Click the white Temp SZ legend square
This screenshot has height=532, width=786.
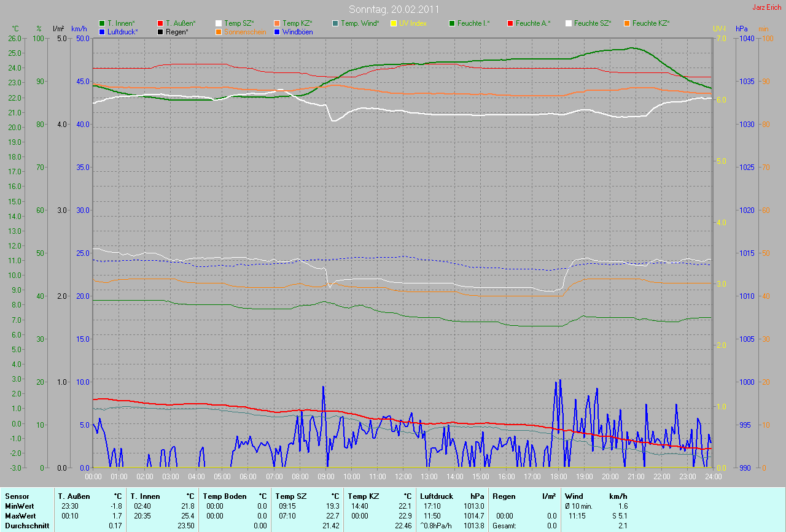(x=219, y=23)
